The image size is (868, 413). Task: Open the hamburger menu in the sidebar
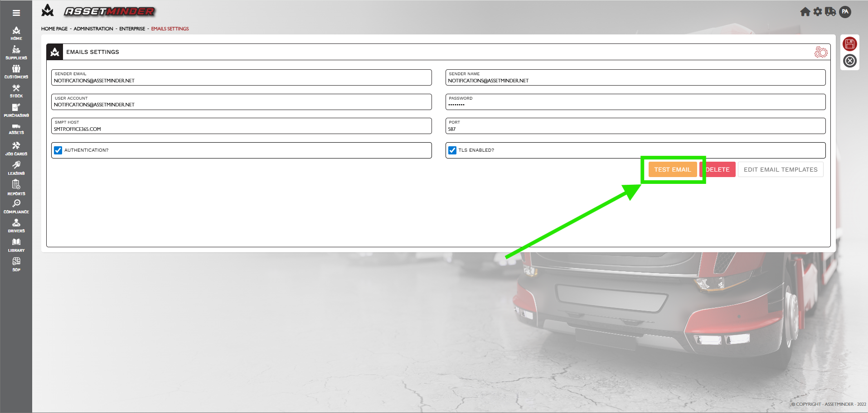click(16, 13)
